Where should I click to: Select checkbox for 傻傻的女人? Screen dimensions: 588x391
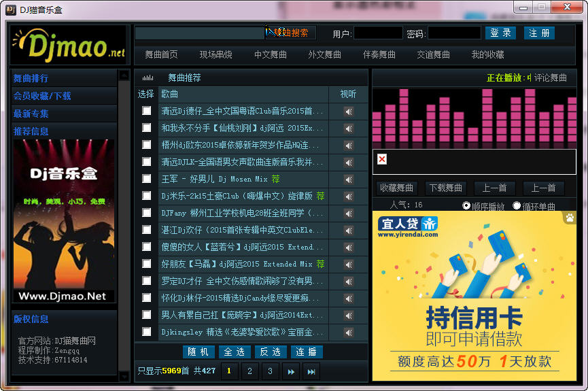(147, 247)
